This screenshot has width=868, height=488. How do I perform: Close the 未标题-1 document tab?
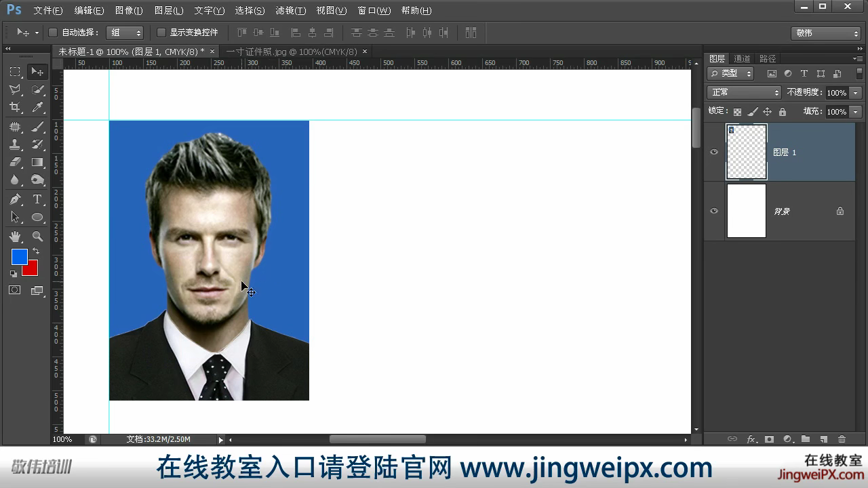[x=212, y=52]
